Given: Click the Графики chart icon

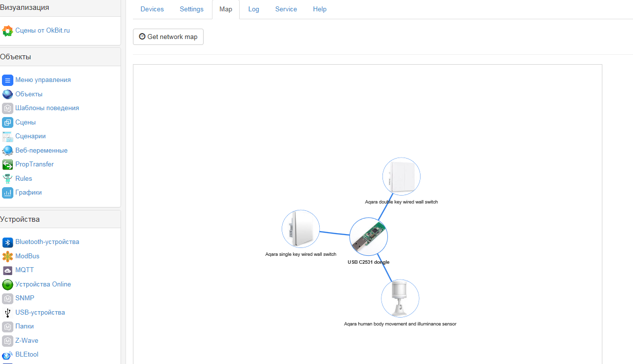Looking at the screenshot, I should pyautogui.click(x=7, y=193).
